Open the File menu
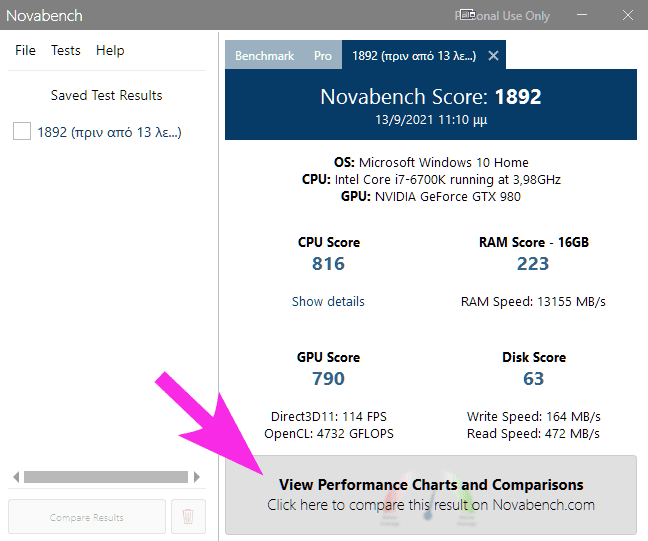This screenshot has width=648, height=541. click(25, 50)
